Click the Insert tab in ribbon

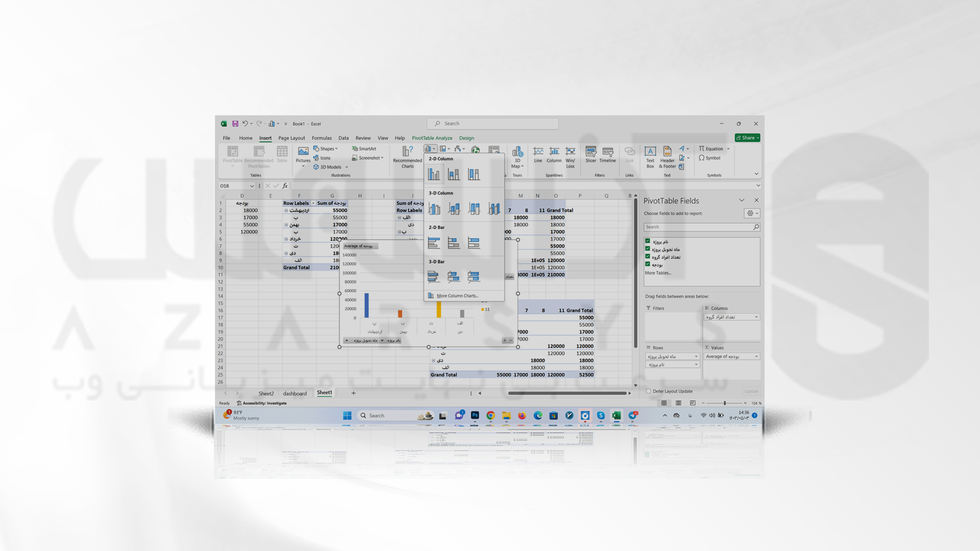[265, 138]
